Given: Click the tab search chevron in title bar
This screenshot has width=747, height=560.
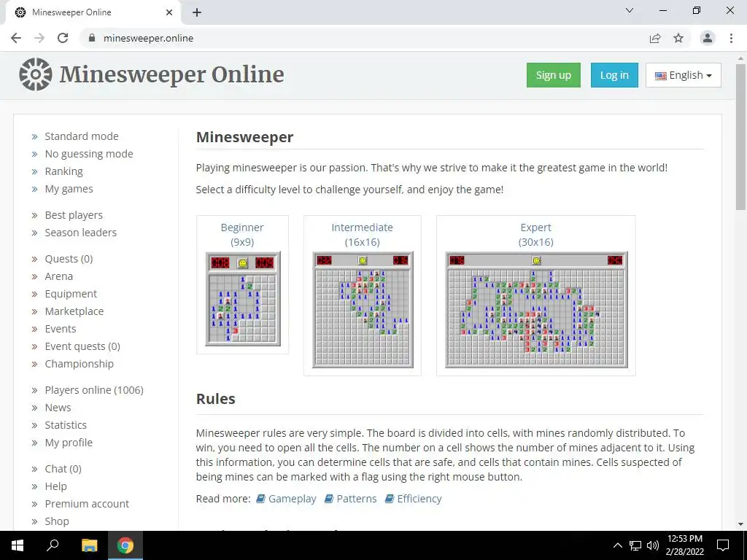Looking at the screenshot, I should (630, 10).
